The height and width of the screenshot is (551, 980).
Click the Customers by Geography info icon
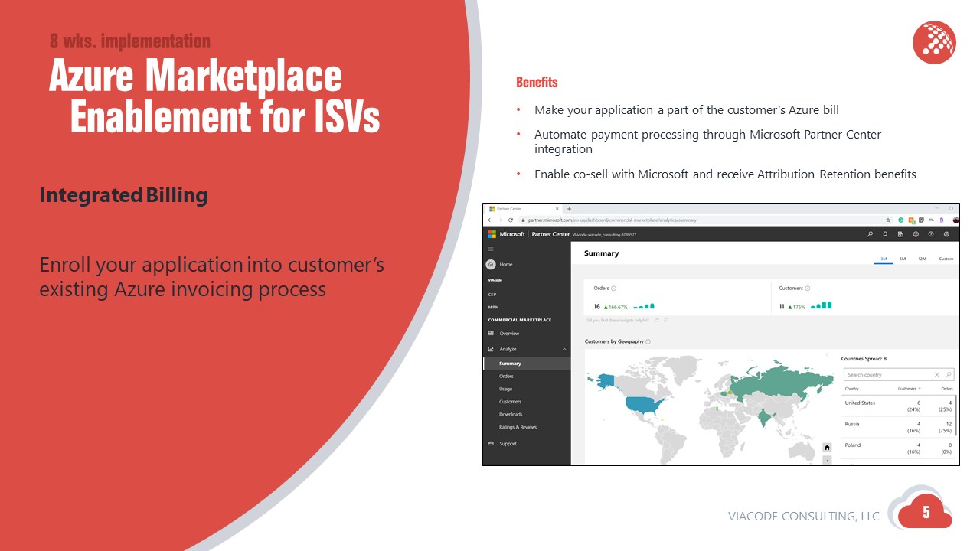648,342
